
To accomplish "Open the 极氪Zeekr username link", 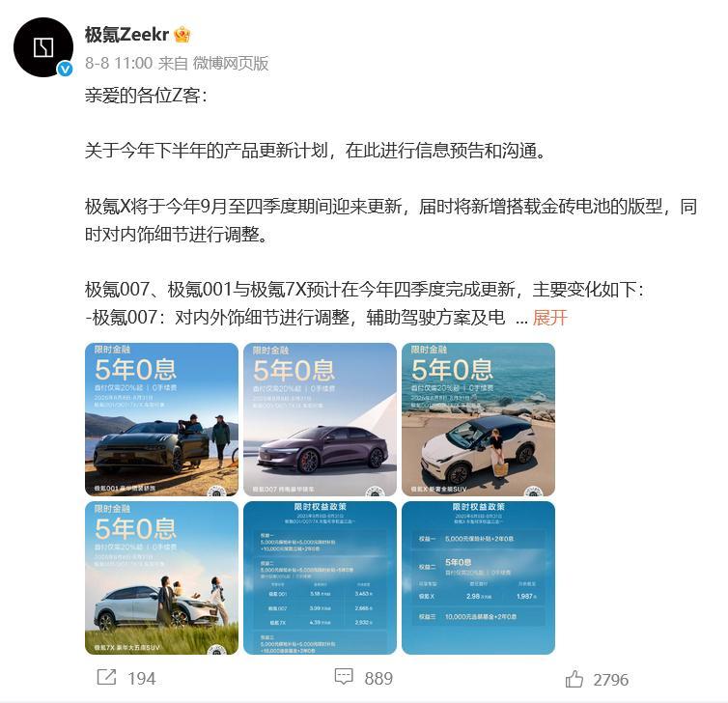I will tap(126, 35).
